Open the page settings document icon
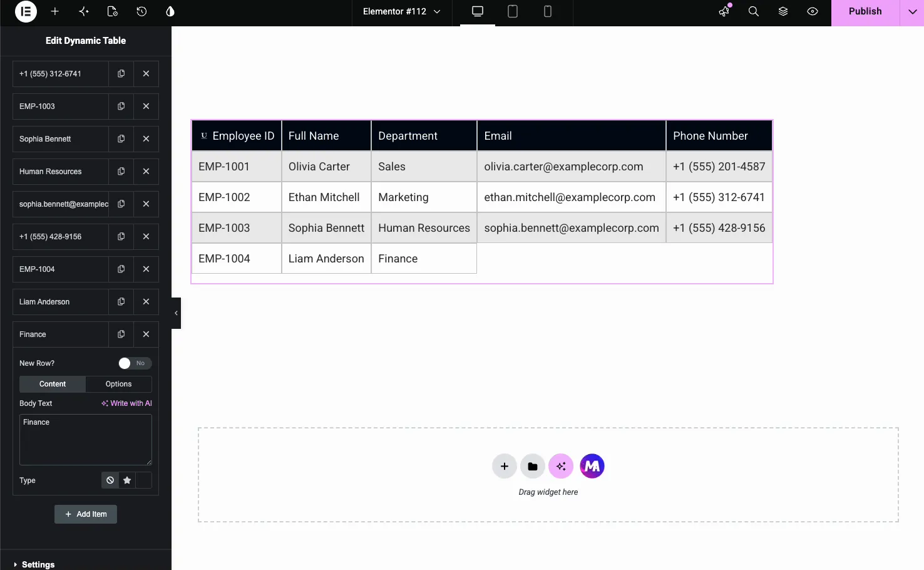This screenshot has width=924, height=570. coord(113,11)
